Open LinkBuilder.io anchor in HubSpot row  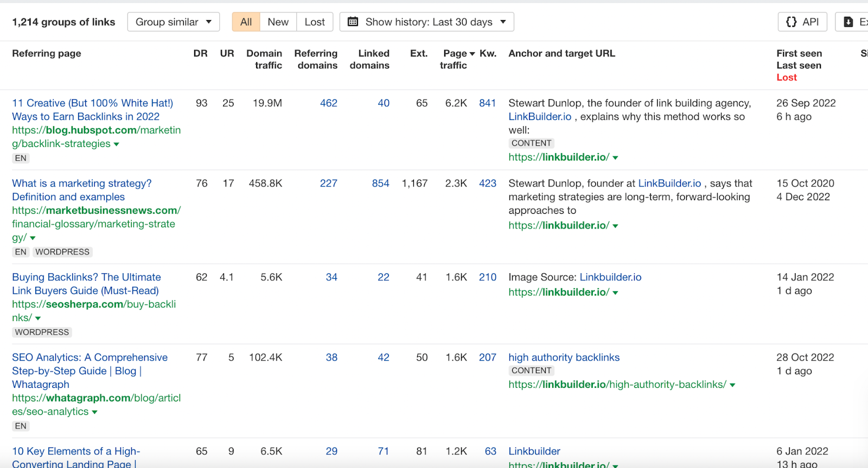pos(540,117)
